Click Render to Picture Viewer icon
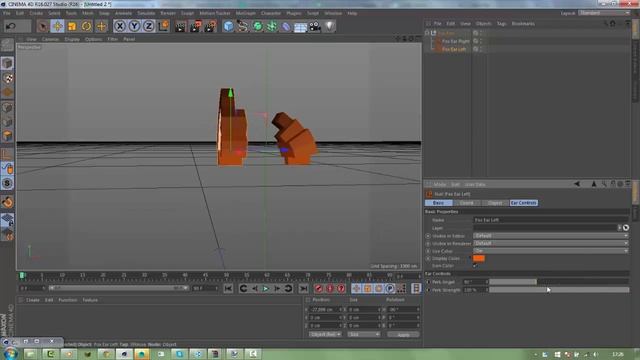 196,27
